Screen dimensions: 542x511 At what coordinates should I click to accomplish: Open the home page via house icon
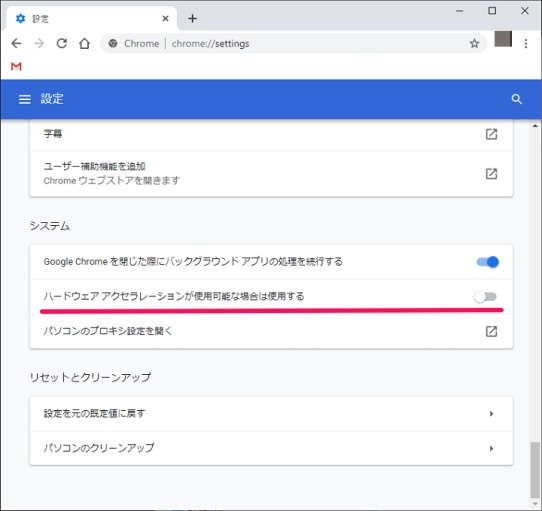84,44
